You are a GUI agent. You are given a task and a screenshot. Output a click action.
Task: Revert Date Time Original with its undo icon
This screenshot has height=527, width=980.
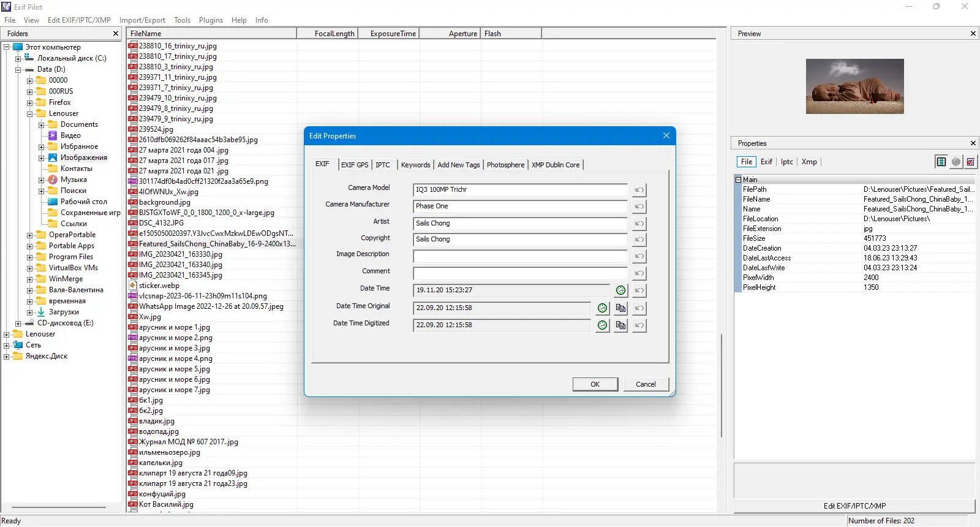(639, 308)
